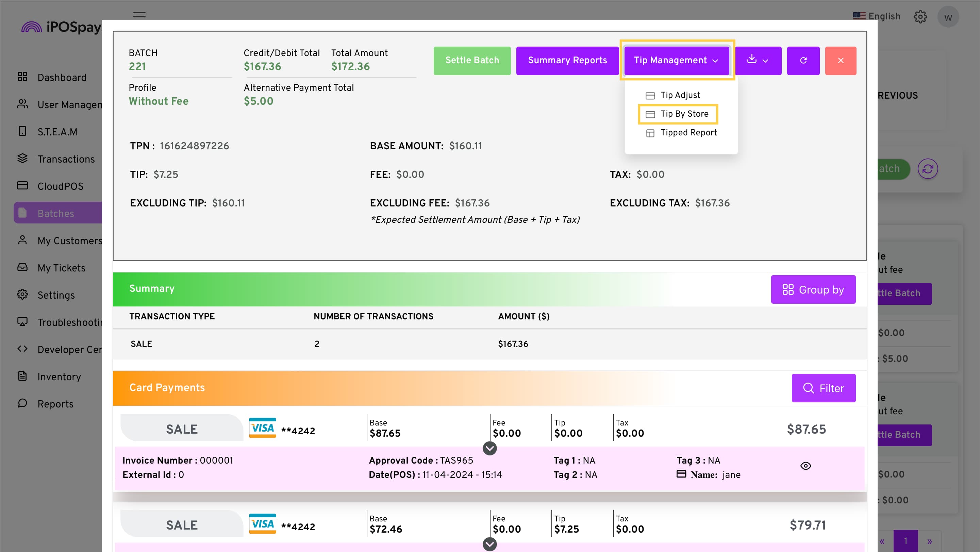Click the hamburger menu icon
The image size is (980, 552).
139,15
